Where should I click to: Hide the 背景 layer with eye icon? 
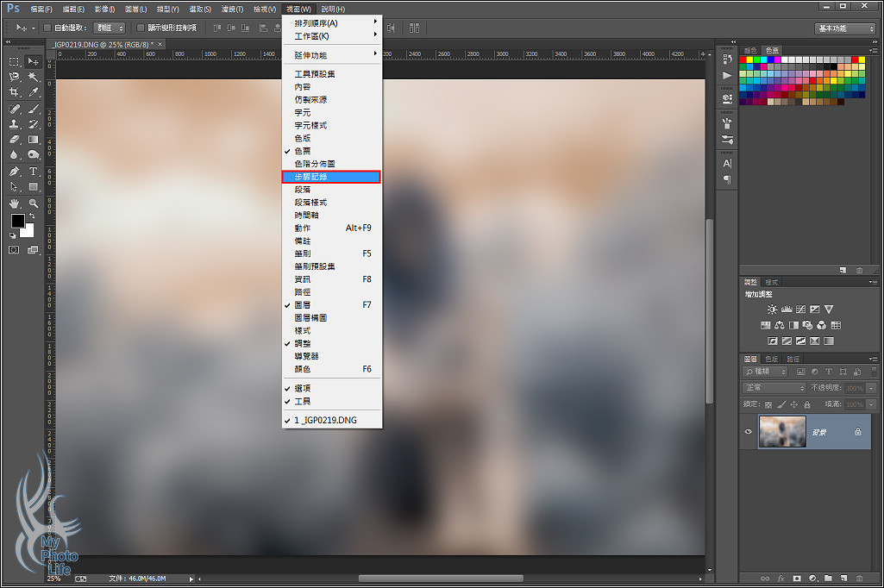pos(749,432)
